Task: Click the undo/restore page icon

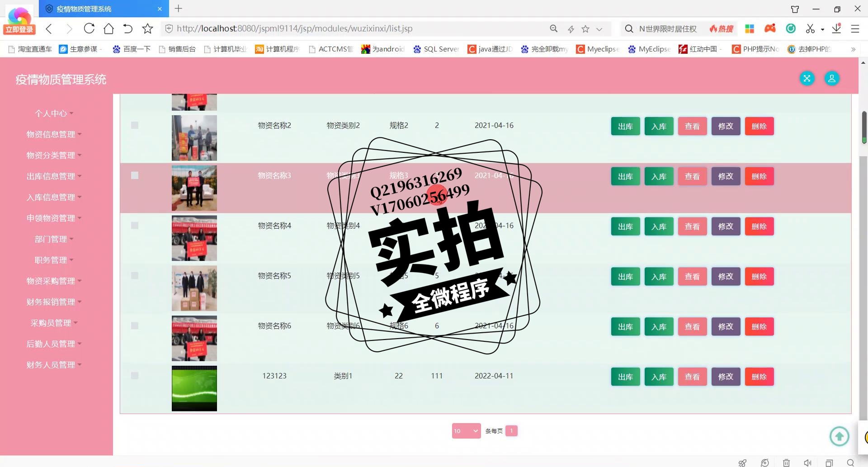Action: click(x=128, y=29)
